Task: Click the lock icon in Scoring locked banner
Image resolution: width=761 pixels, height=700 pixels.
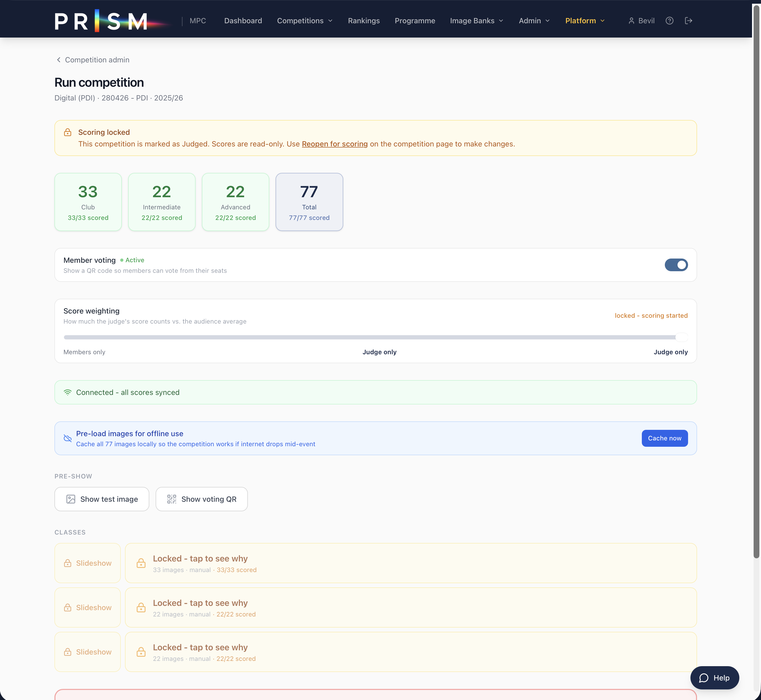Action: pyautogui.click(x=68, y=132)
